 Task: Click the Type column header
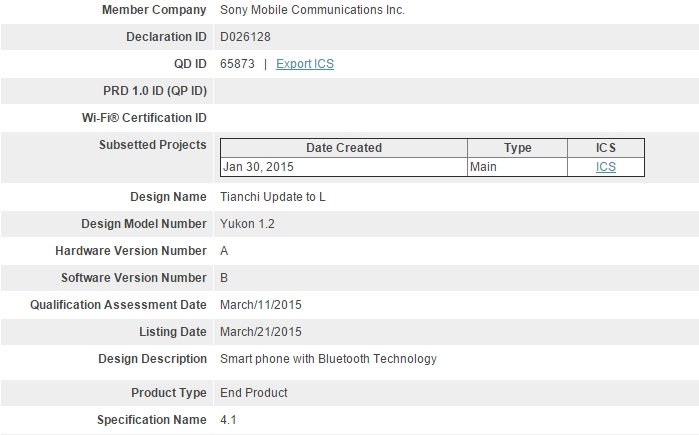click(x=517, y=148)
